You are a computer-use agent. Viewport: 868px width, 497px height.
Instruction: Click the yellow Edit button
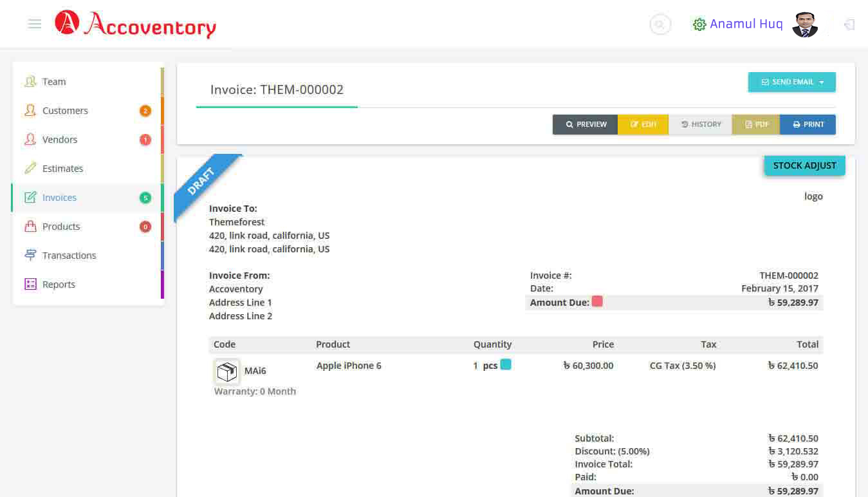[x=643, y=124]
